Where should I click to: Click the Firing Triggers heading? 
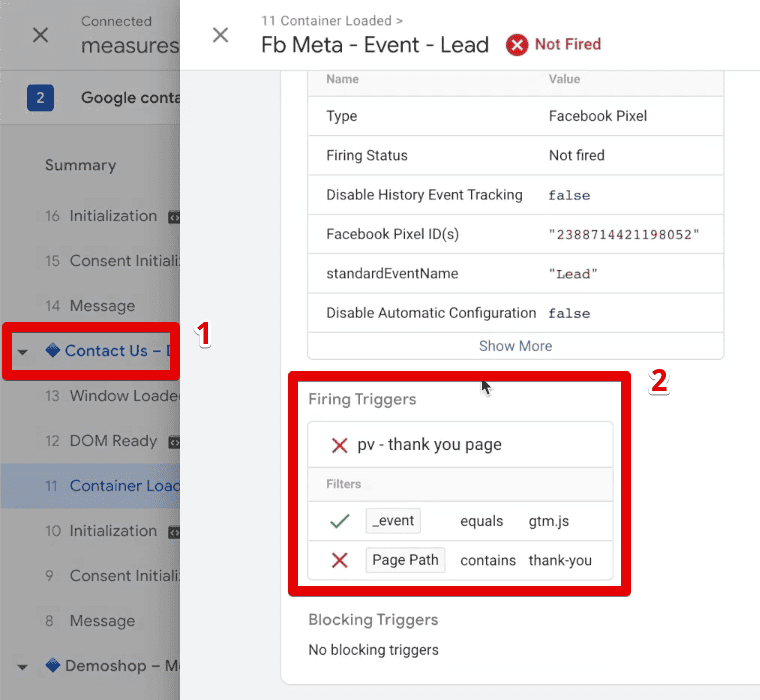(x=362, y=399)
